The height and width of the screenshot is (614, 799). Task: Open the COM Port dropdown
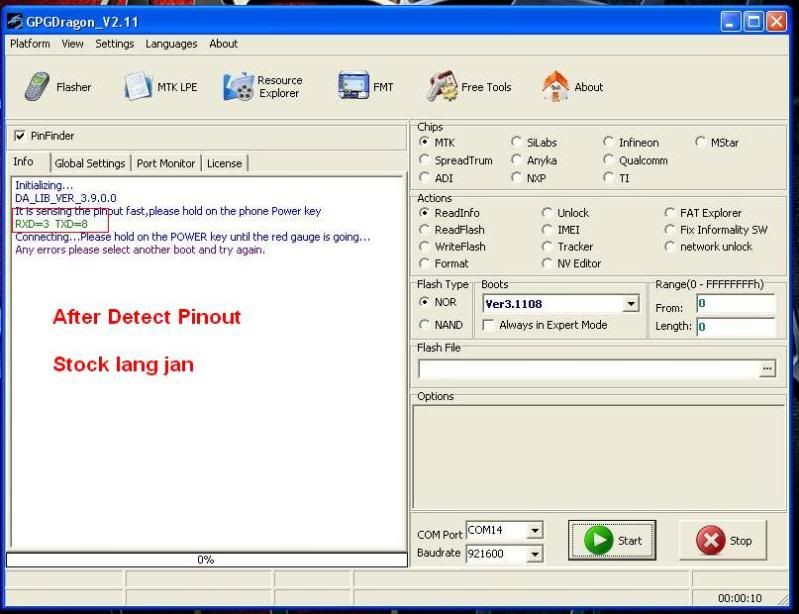(x=536, y=530)
